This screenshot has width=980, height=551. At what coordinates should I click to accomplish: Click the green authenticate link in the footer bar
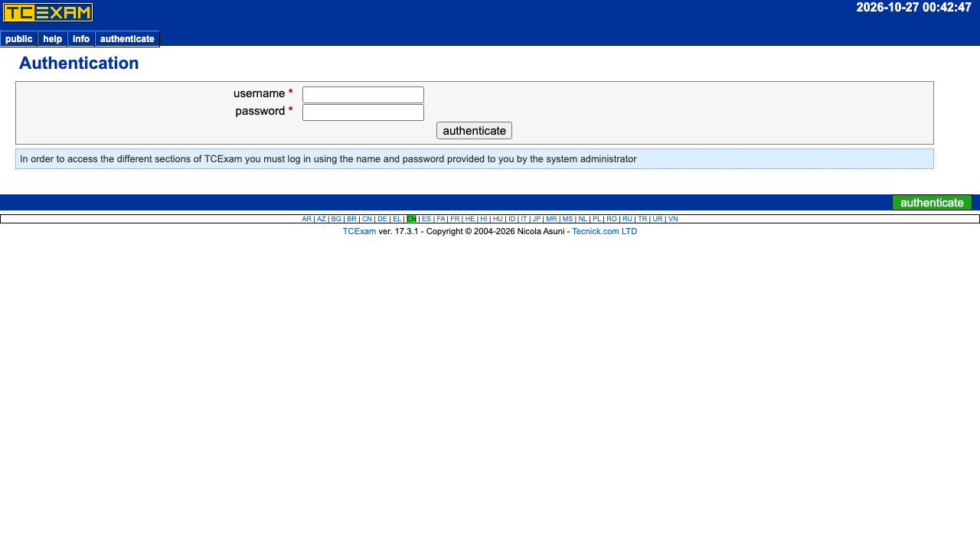(x=932, y=202)
